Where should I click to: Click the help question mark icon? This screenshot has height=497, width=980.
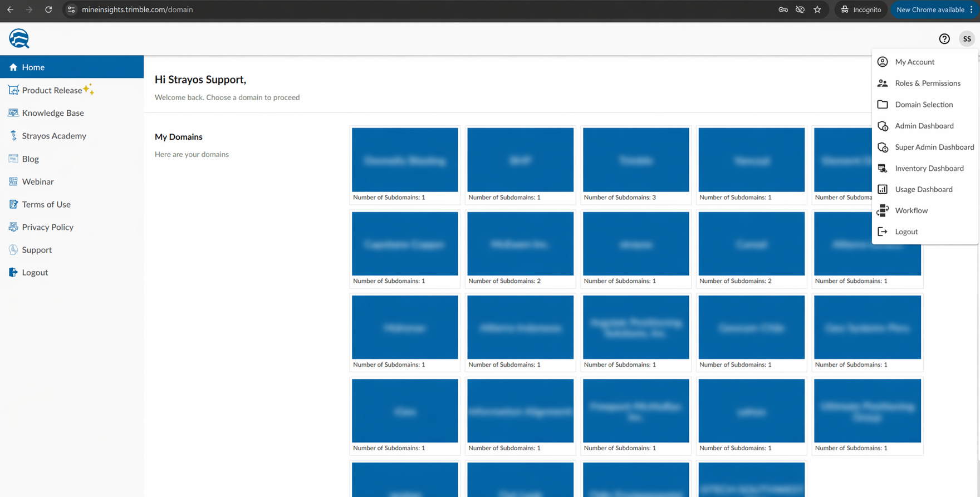tap(944, 39)
